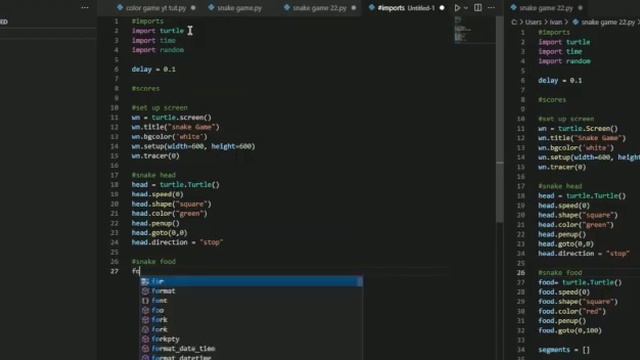Run the Python file with the play icon

tap(457, 8)
